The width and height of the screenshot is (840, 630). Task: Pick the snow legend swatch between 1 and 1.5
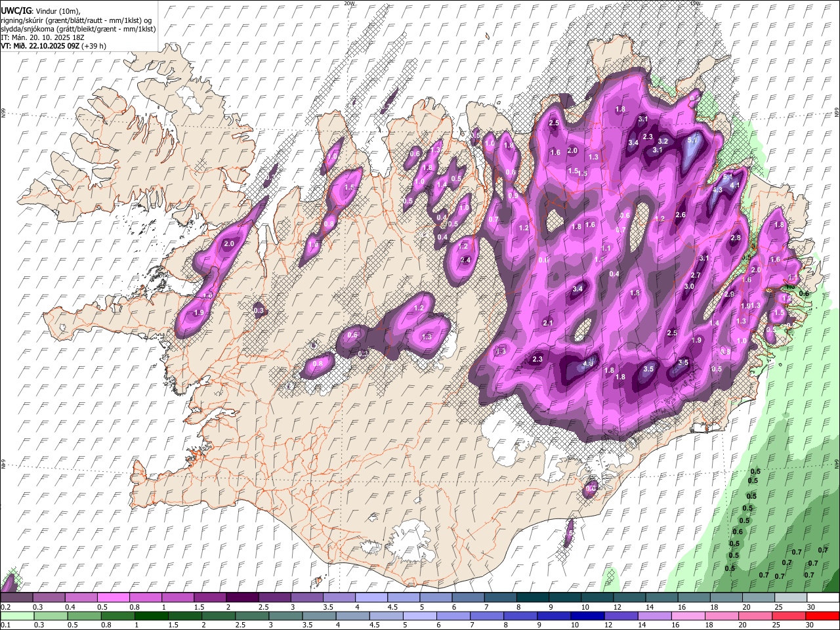178,598
